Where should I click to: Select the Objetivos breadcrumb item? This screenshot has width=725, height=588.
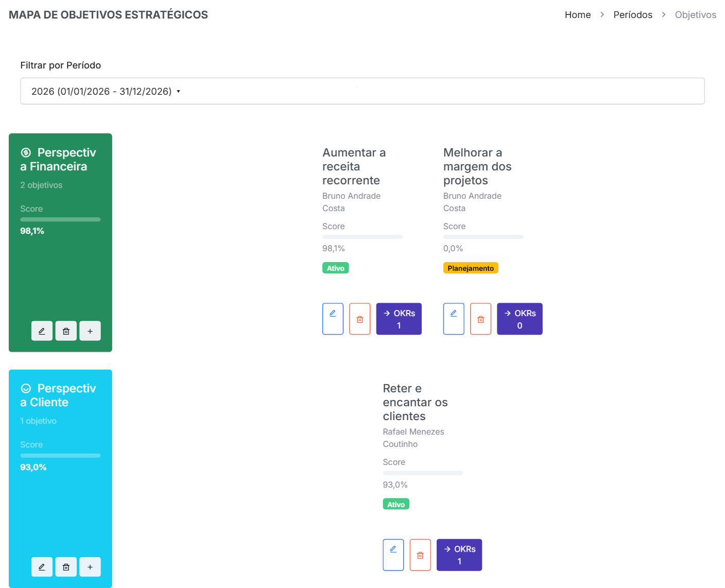click(696, 15)
